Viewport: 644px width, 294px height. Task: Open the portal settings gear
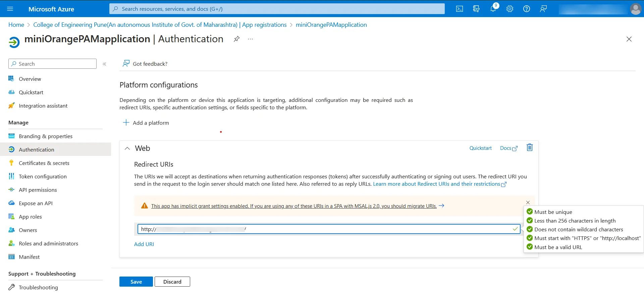coord(509,9)
